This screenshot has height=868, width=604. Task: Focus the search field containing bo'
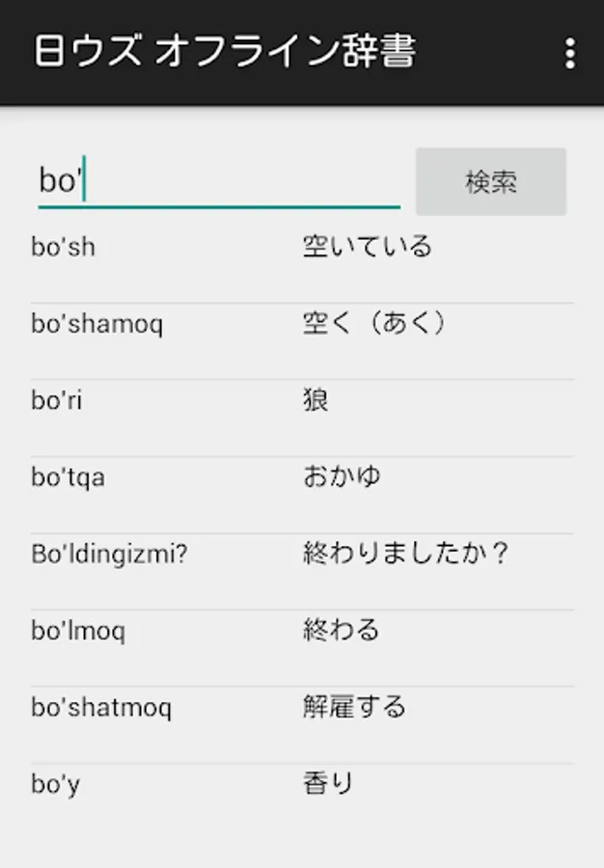[x=219, y=181]
